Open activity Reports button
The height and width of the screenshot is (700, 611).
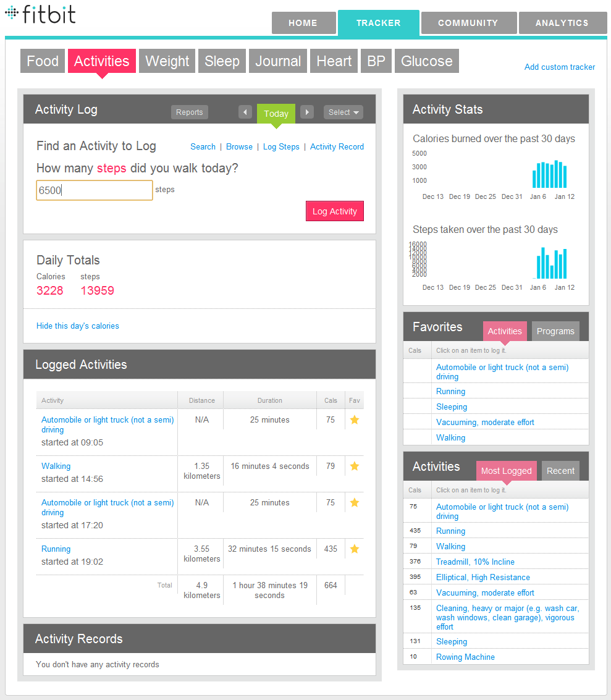pyautogui.click(x=189, y=112)
